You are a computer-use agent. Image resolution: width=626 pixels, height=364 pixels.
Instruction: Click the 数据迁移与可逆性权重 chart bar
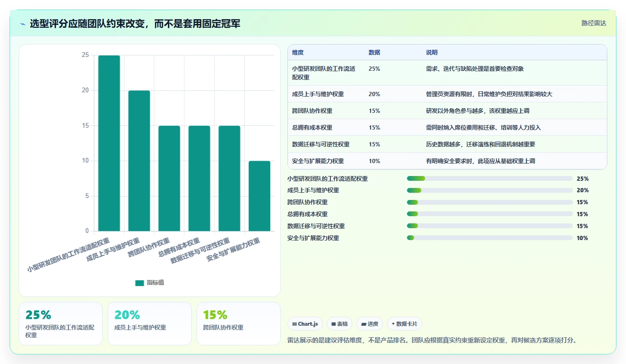(x=230, y=178)
